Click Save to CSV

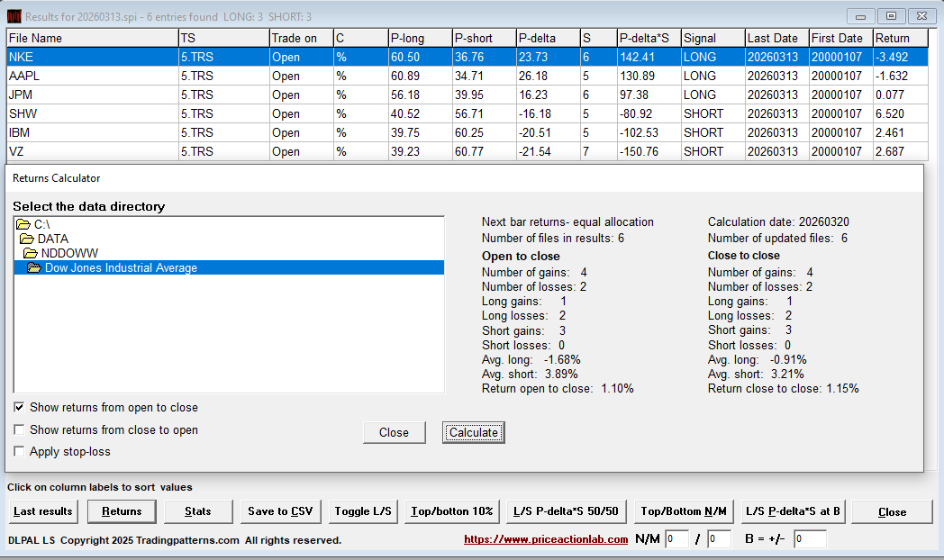tap(280, 511)
